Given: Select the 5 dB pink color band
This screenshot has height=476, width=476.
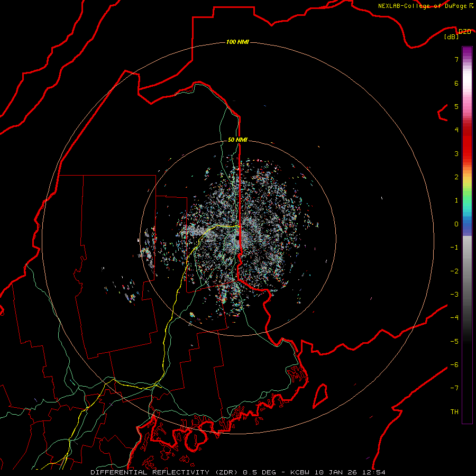Looking at the screenshot, I should point(467,106).
